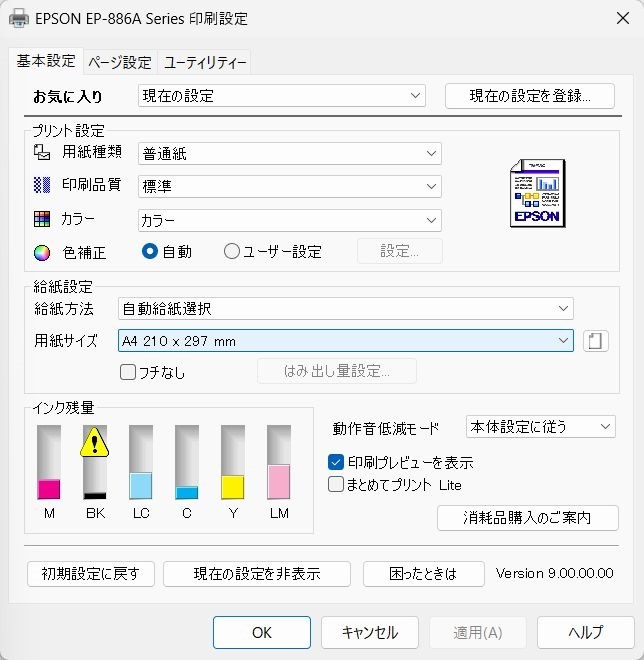Click the disabled 設定... button

pyautogui.click(x=399, y=251)
